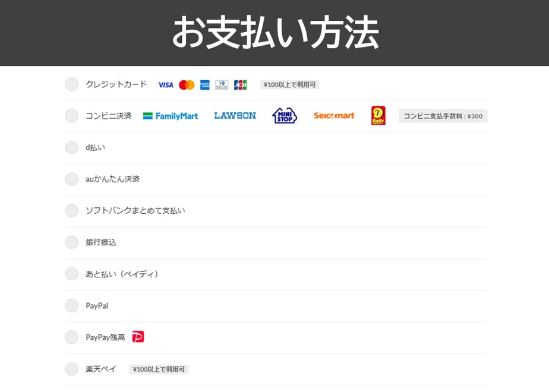Click the 楽天ペイ label text

pyautogui.click(x=101, y=369)
